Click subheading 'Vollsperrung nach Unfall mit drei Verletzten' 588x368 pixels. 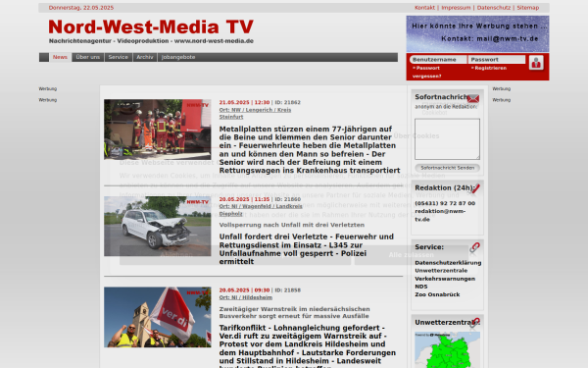coord(292,225)
